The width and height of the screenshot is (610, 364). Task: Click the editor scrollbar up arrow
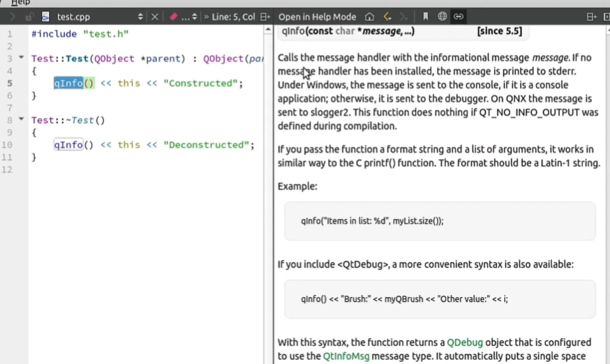pyautogui.click(x=268, y=29)
